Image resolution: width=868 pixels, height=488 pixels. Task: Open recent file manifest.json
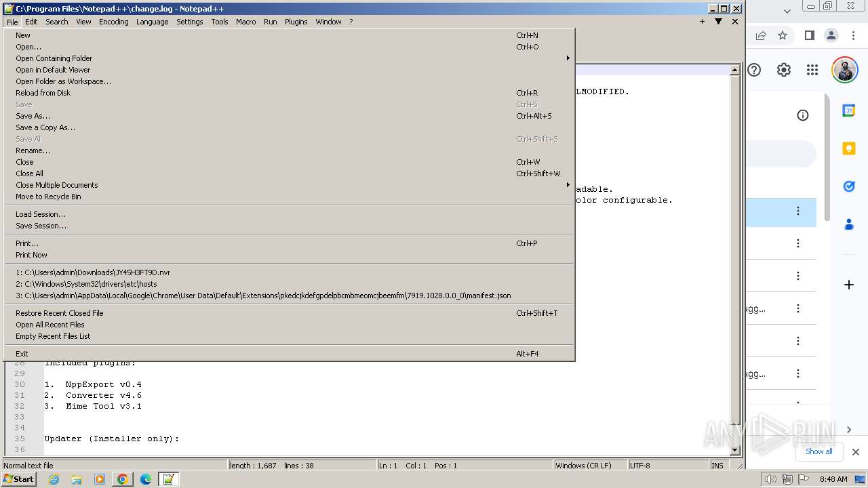[x=290, y=296]
